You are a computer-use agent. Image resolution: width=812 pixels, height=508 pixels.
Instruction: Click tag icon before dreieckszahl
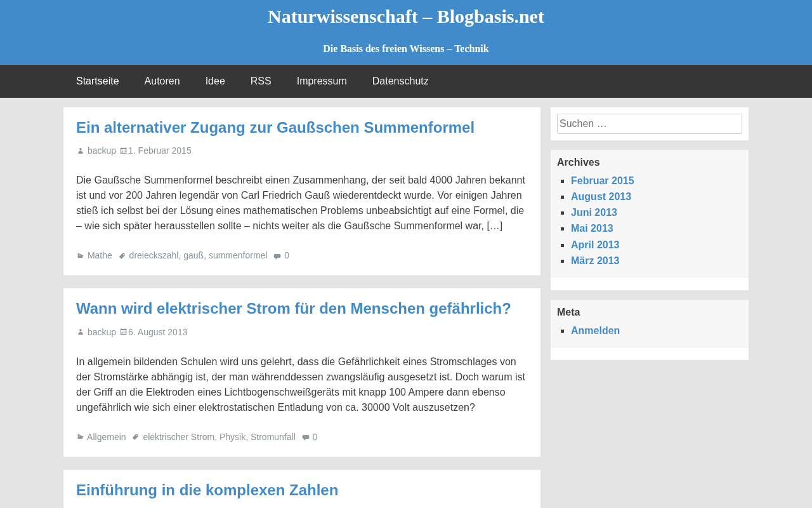122,255
